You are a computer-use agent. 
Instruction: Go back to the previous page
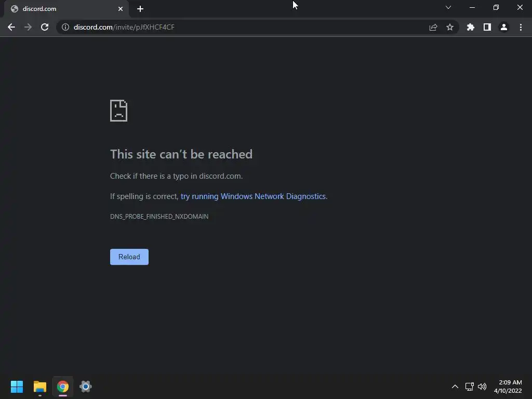coord(11,27)
